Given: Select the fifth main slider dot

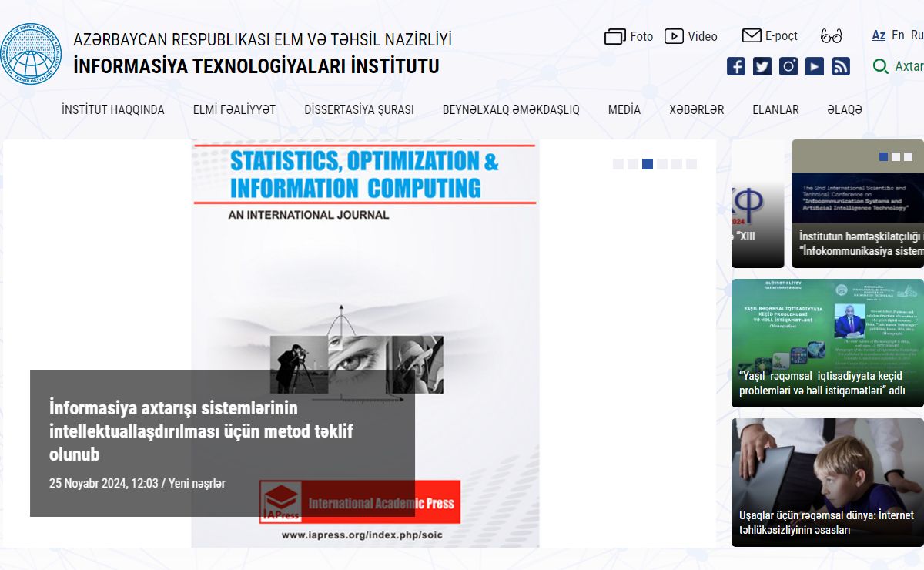Looking at the screenshot, I should (677, 164).
